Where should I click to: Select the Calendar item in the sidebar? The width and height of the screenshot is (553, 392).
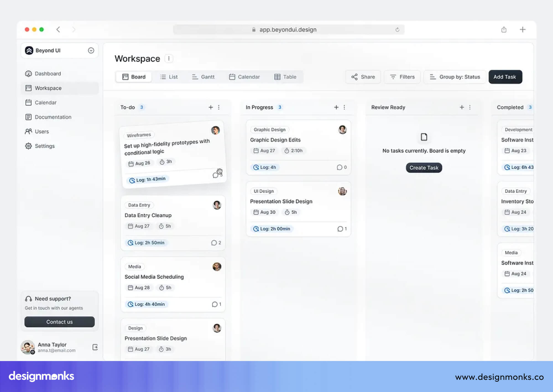pyautogui.click(x=45, y=103)
